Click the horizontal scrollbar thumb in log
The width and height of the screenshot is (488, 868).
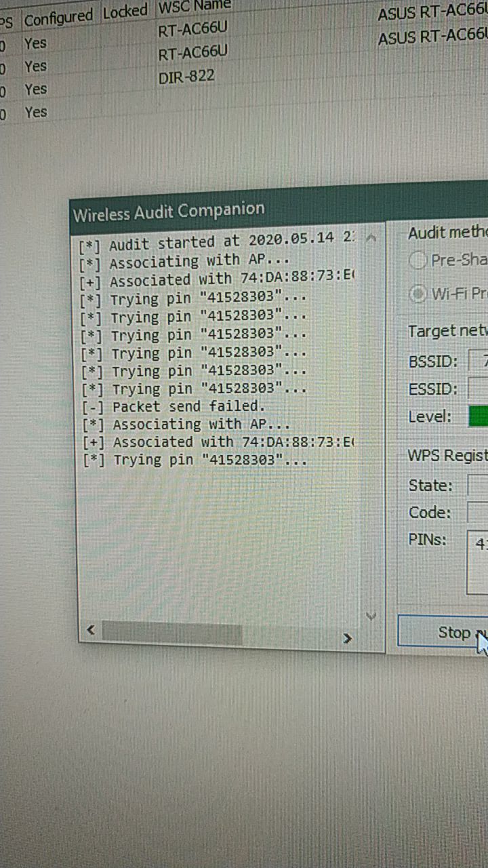pos(171,634)
